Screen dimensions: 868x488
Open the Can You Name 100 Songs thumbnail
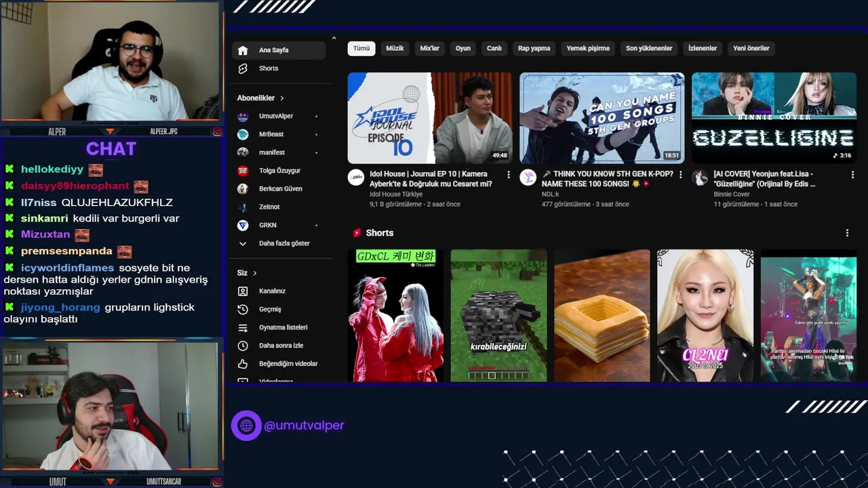coord(602,118)
